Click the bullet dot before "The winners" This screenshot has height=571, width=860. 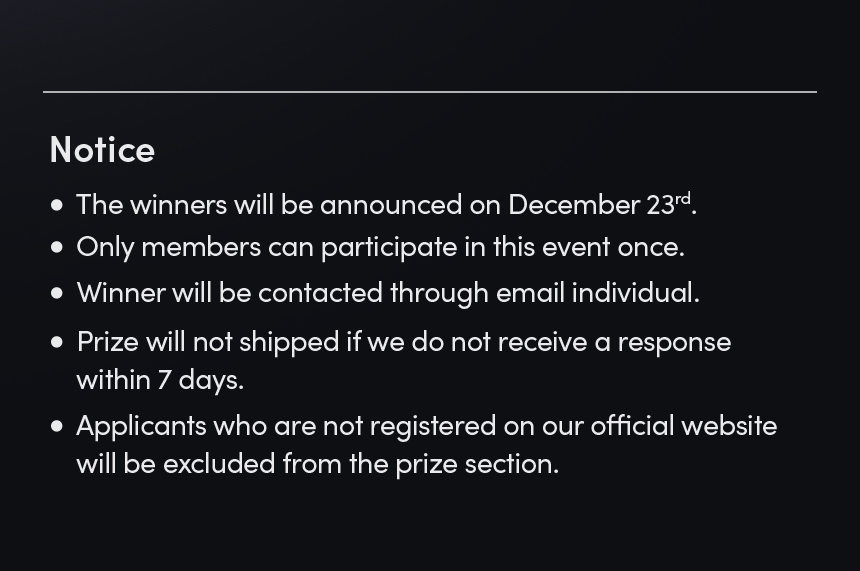coord(56,205)
